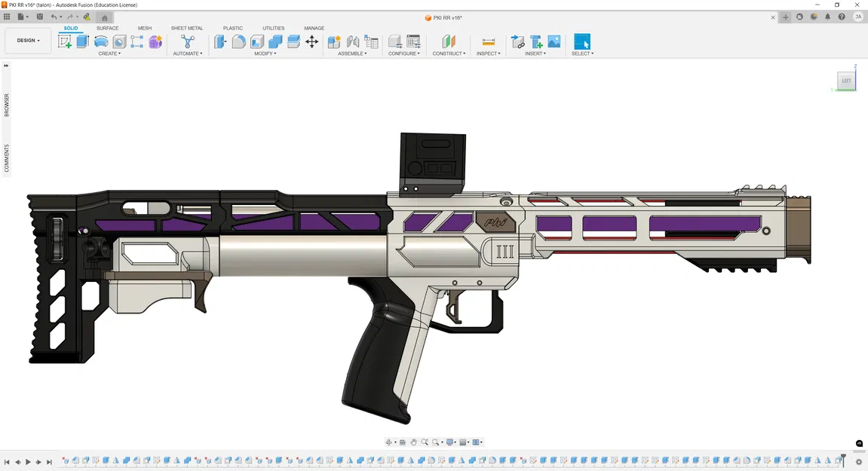Activate the Move/Copy tool
This screenshot has width=868, height=471.
(311, 41)
